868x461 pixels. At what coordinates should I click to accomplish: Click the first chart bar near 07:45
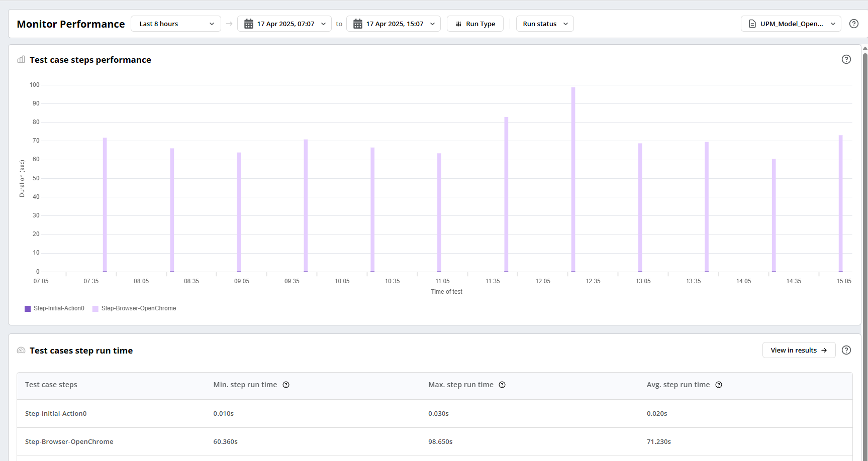click(x=105, y=204)
